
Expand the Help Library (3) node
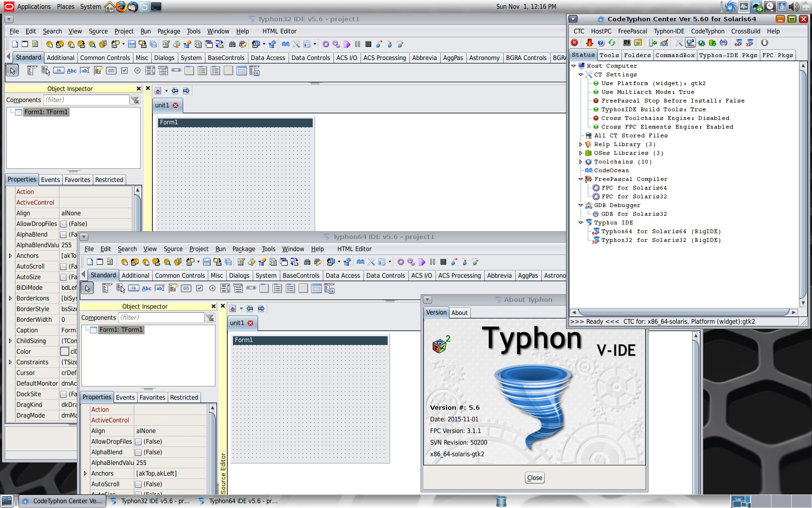(x=581, y=144)
